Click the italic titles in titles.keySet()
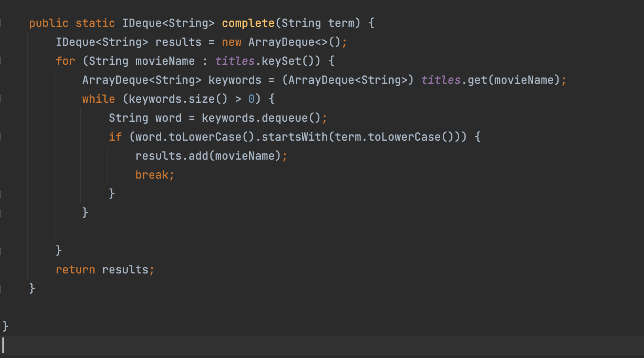Viewport: 644px width, 358px height. (235, 61)
